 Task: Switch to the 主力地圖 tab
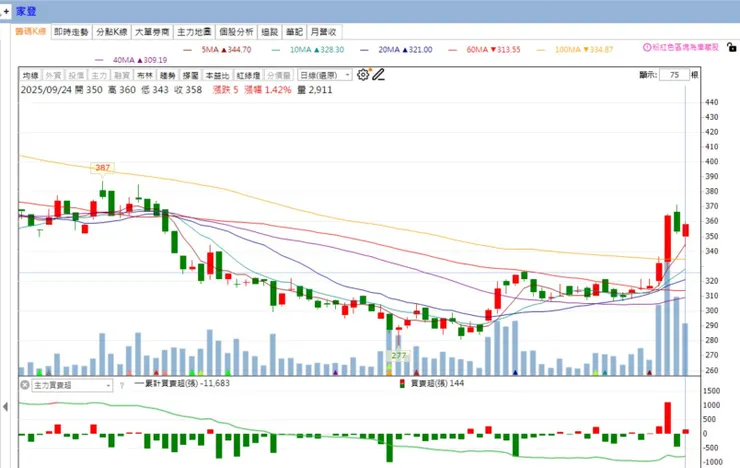[x=194, y=32]
